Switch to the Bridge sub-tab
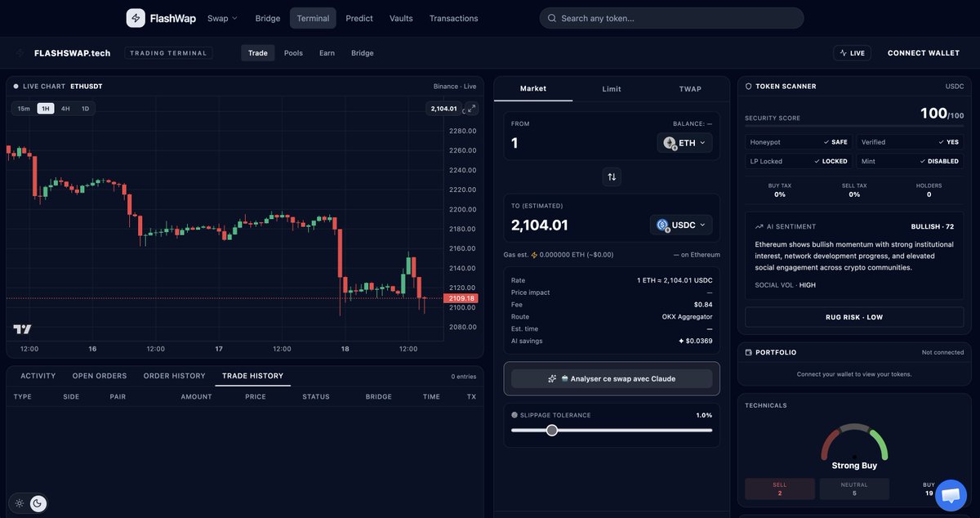 pyautogui.click(x=363, y=53)
